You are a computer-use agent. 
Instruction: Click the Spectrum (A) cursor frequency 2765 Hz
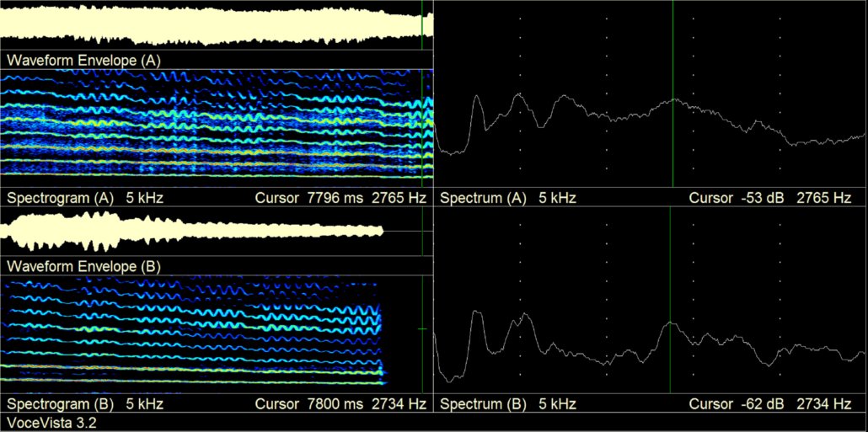coord(823,197)
